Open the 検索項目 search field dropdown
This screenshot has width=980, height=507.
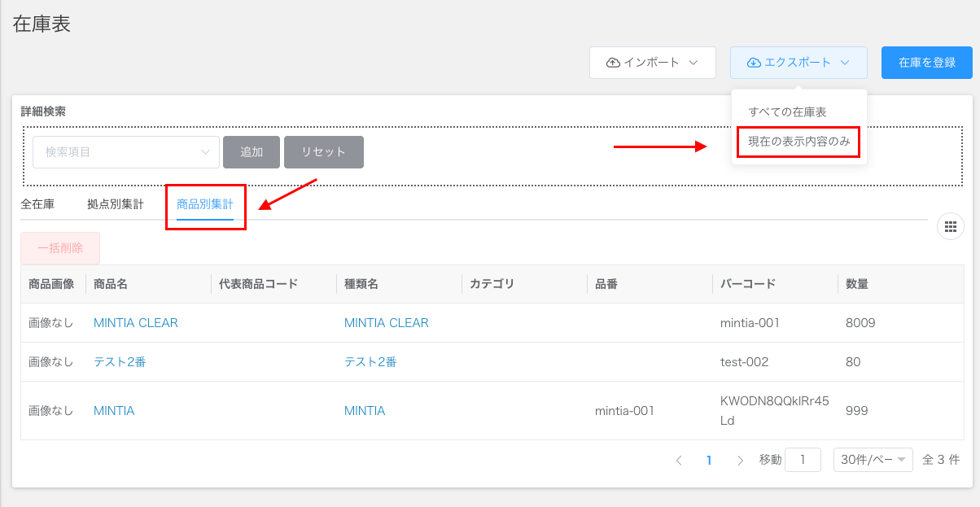tap(126, 152)
